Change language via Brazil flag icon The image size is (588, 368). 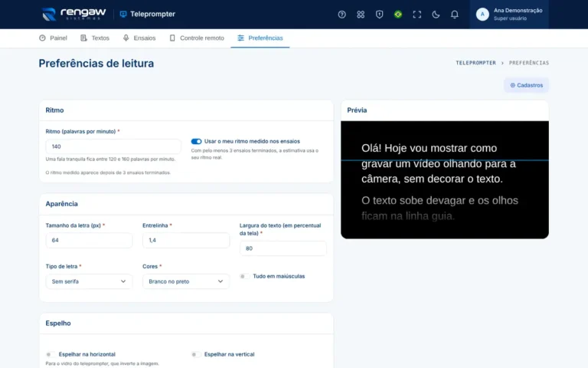(x=398, y=15)
